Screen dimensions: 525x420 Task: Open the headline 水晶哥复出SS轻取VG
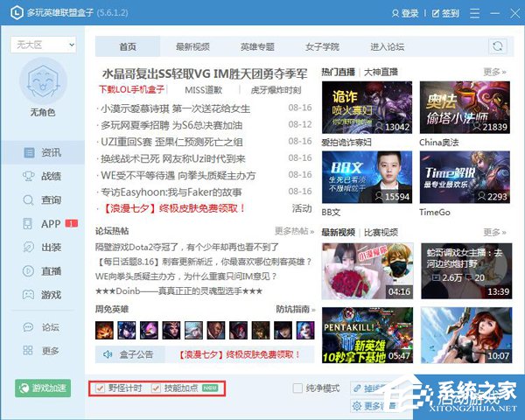click(x=205, y=73)
